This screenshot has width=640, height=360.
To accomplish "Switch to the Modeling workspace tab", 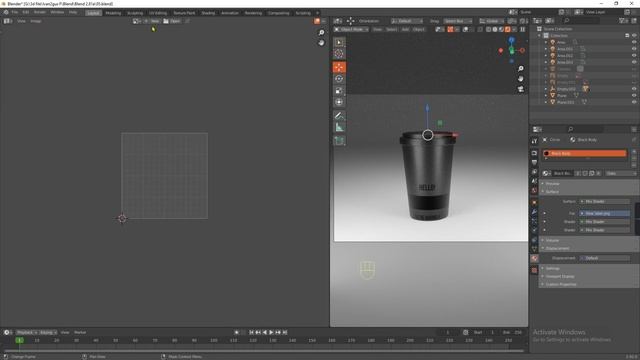I will [113, 13].
